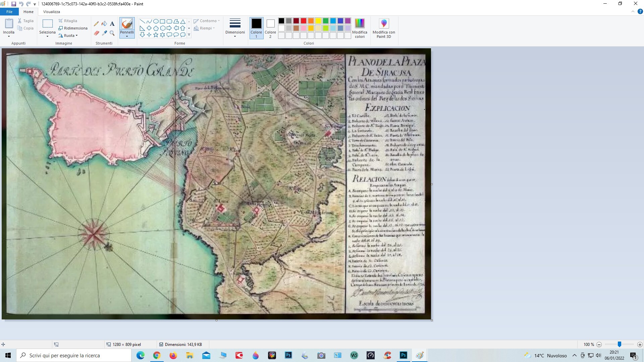Pick the red color swatch
Viewport: 644px width, 362px height.
click(x=304, y=21)
